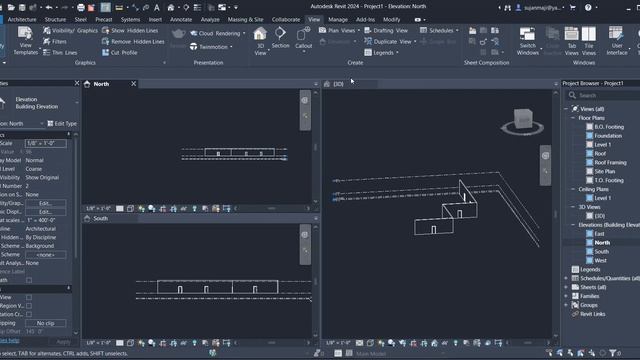Select Remove Hidden Lines tool

[133, 41]
